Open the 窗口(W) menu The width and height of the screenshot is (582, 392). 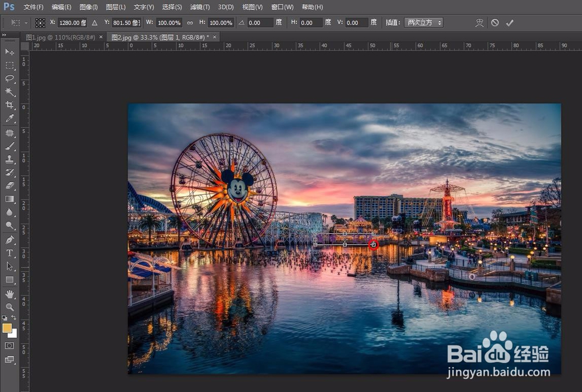tap(282, 7)
